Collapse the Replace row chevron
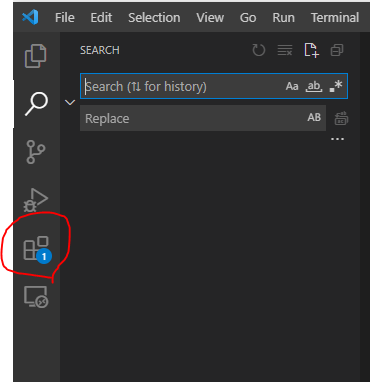370x382 pixels. (70, 102)
